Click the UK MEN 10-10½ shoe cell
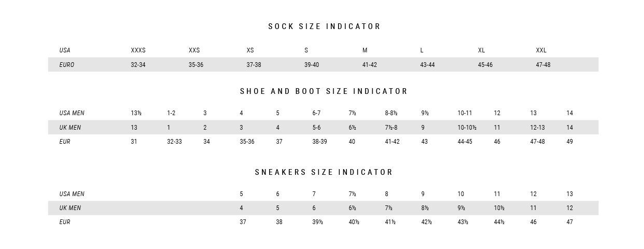 pos(467,128)
